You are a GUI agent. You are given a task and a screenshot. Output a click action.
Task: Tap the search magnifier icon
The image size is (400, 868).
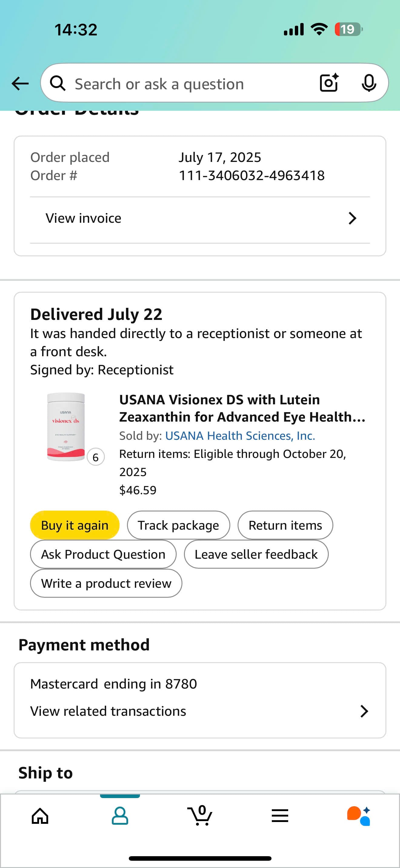[x=58, y=83]
